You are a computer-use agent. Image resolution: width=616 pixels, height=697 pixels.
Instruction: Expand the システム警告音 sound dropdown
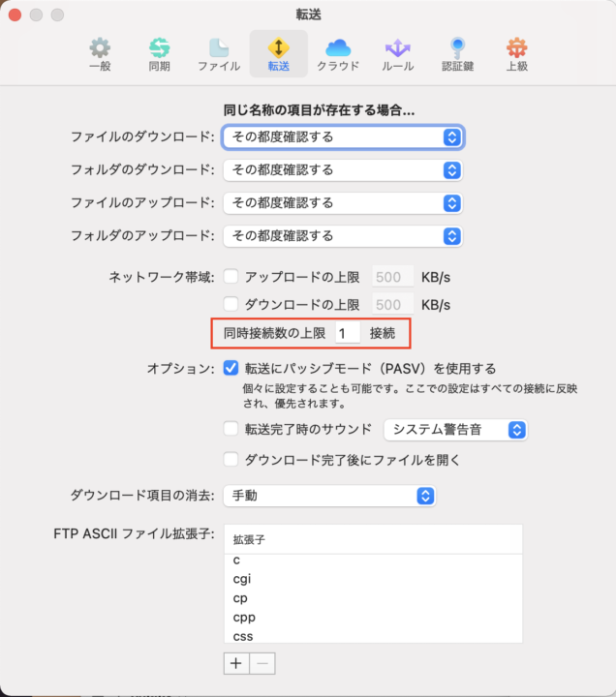[x=455, y=430]
